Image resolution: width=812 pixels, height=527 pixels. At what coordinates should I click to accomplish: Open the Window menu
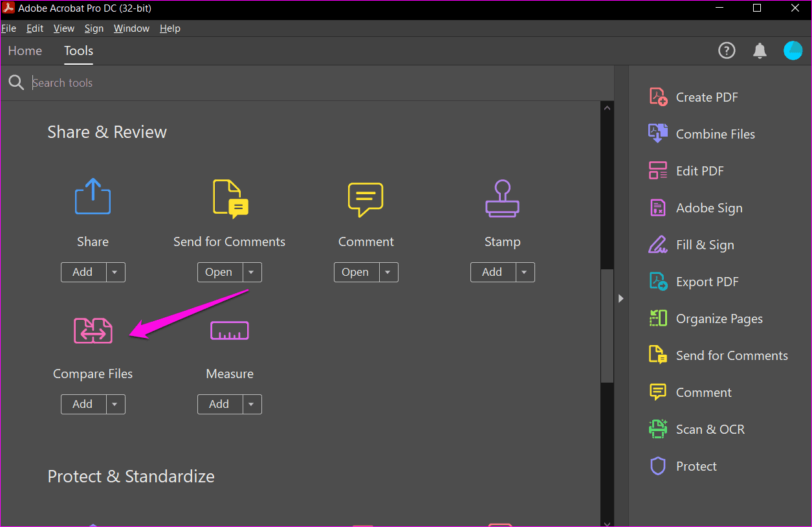tap(131, 28)
